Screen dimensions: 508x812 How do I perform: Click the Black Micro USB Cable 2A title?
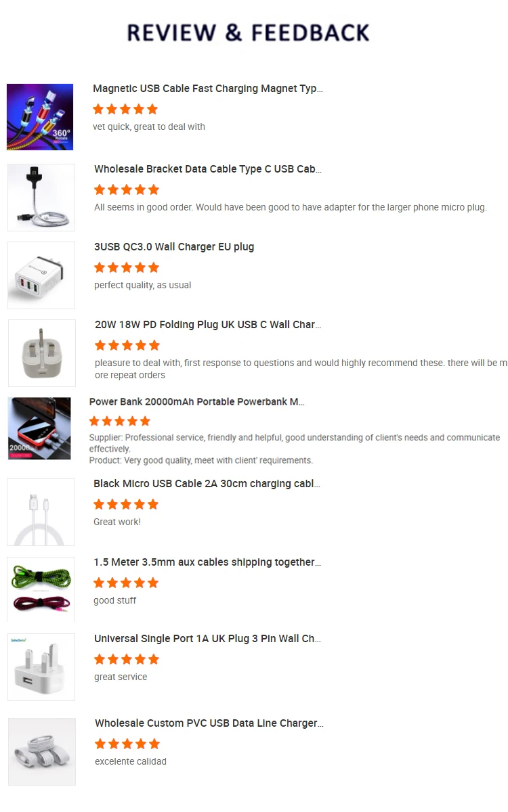pos(207,484)
